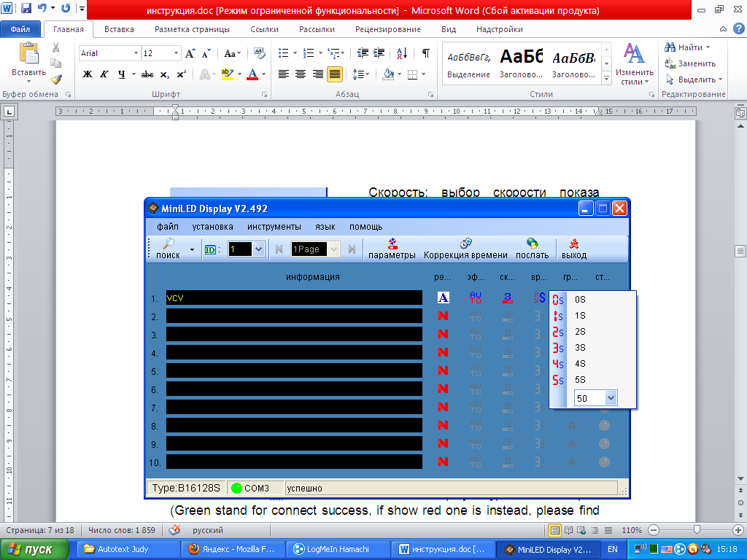The image size is (747, 560).
Task: Click Заменить replace button
Action: (x=690, y=63)
